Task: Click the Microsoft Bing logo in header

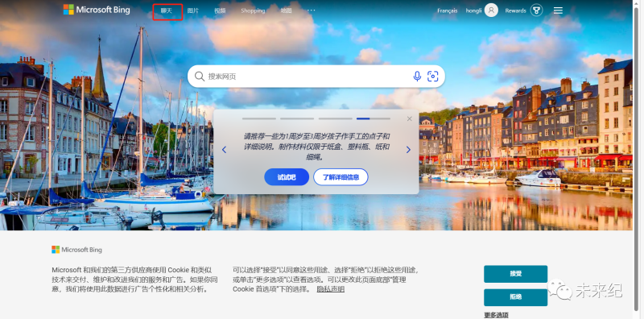Action: (x=97, y=10)
